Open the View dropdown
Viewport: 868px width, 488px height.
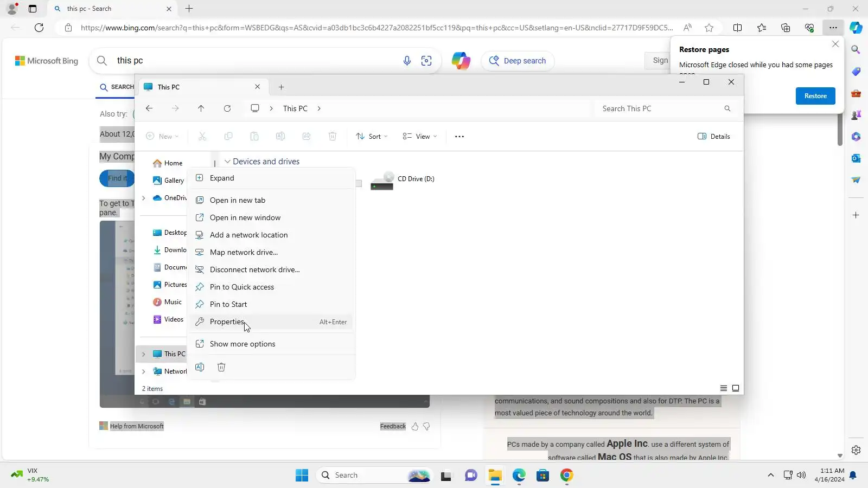[420, 137]
